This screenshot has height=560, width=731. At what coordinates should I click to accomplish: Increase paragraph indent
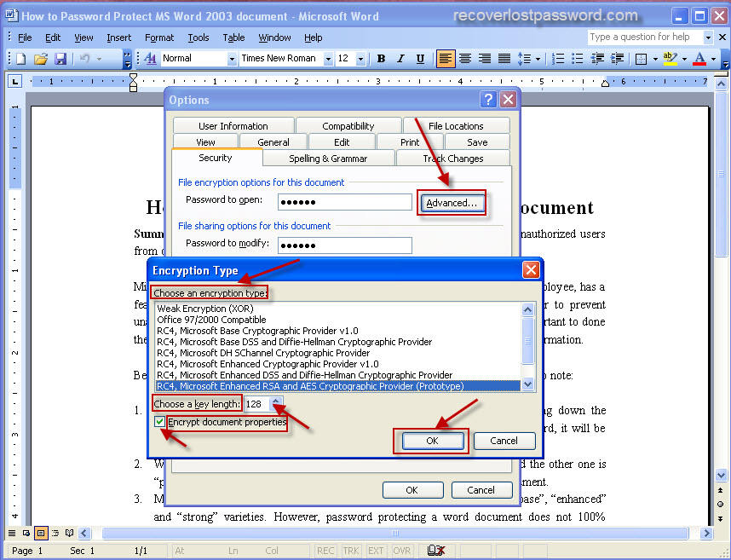click(617, 59)
